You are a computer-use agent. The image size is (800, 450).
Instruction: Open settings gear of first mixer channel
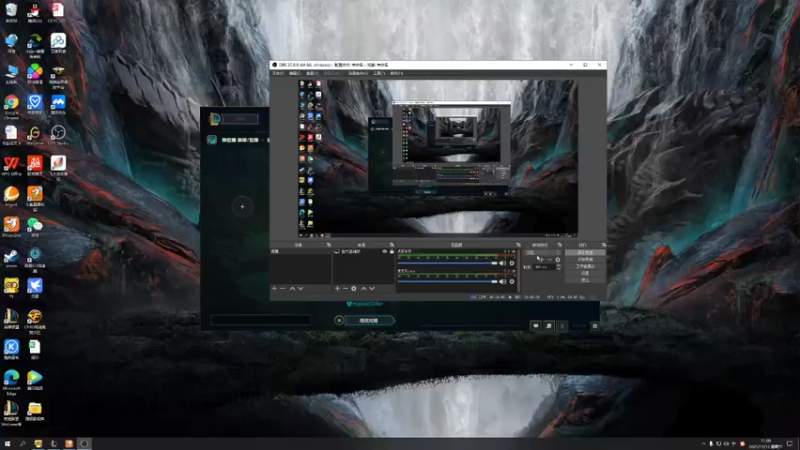tap(512, 263)
